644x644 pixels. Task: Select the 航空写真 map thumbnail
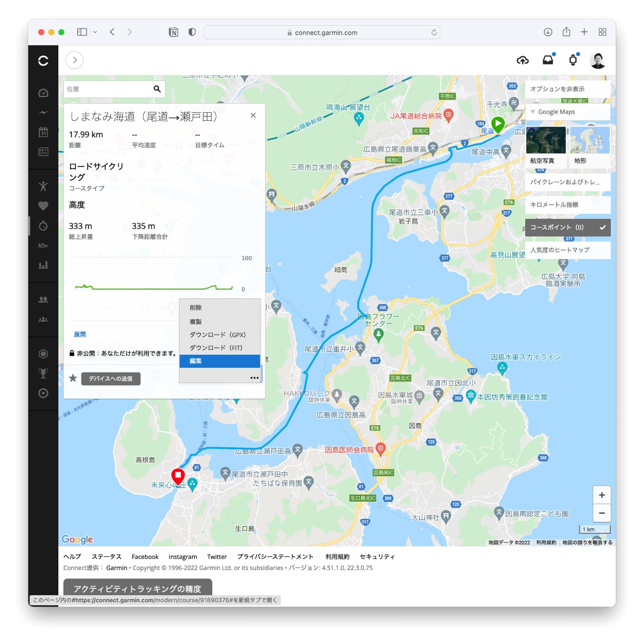pyautogui.click(x=545, y=140)
